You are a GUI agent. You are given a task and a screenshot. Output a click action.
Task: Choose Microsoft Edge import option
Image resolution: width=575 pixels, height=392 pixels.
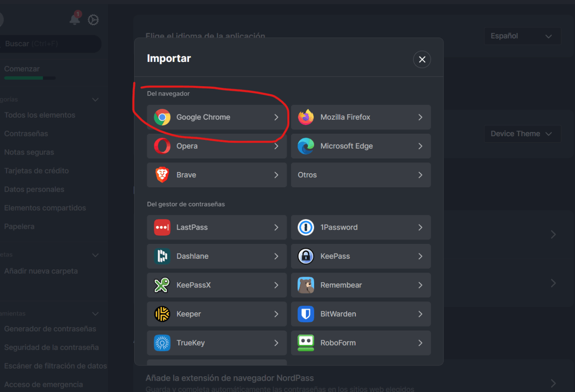coord(361,146)
